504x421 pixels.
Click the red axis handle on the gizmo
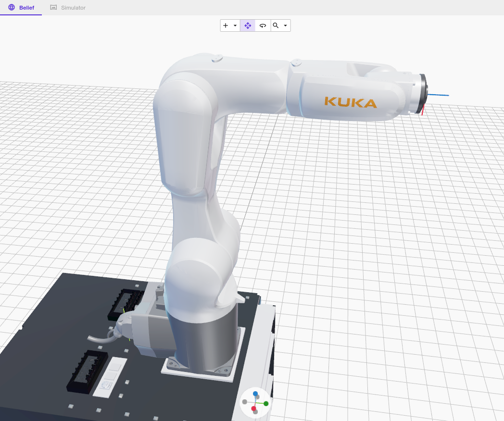point(253,409)
